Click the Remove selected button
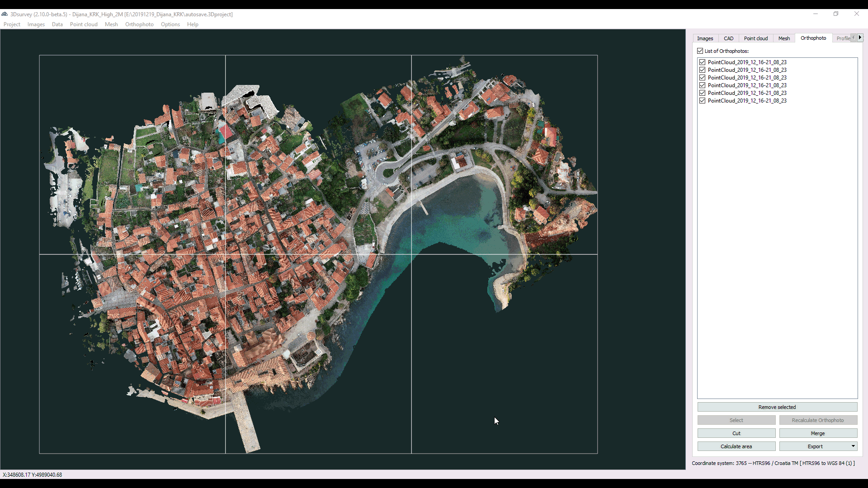Image resolution: width=868 pixels, height=488 pixels. [777, 407]
